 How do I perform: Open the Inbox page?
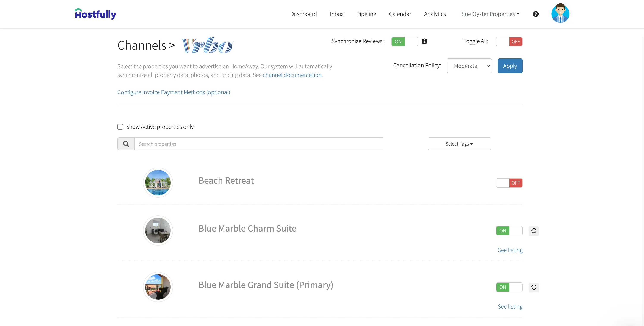tap(336, 14)
